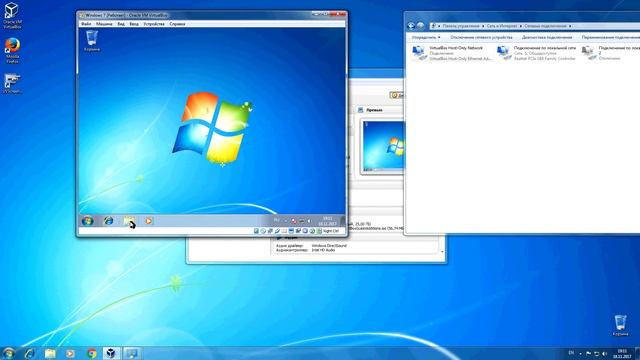The image size is (640, 360).
Task: Click Отключение сетевого устройства
Action: pos(481,38)
